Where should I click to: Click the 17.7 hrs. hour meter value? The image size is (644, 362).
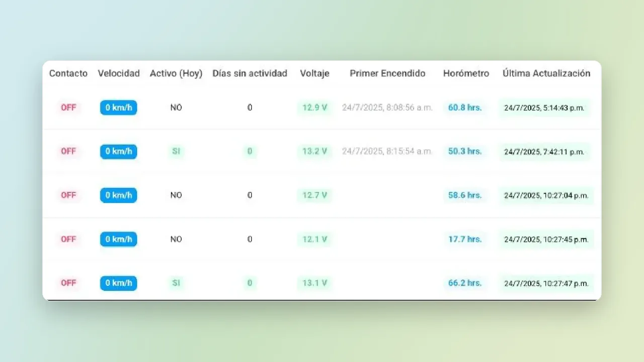coord(465,239)
